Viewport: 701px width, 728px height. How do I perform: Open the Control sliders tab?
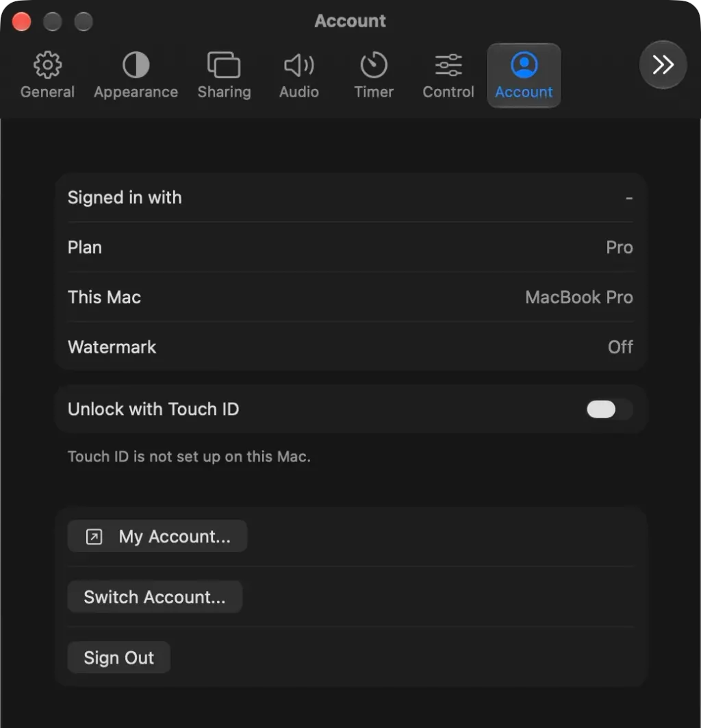tap(448, 75)
